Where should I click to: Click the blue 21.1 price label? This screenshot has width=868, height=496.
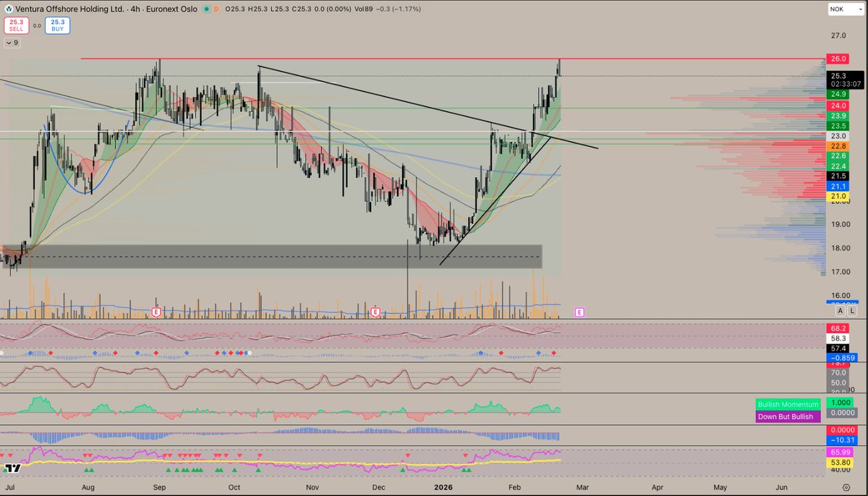(838, 187)
